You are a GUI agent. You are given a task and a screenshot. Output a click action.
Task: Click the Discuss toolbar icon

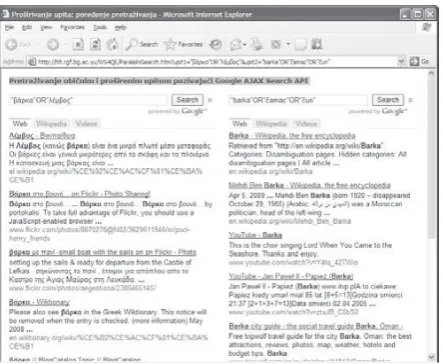point(300,44)
